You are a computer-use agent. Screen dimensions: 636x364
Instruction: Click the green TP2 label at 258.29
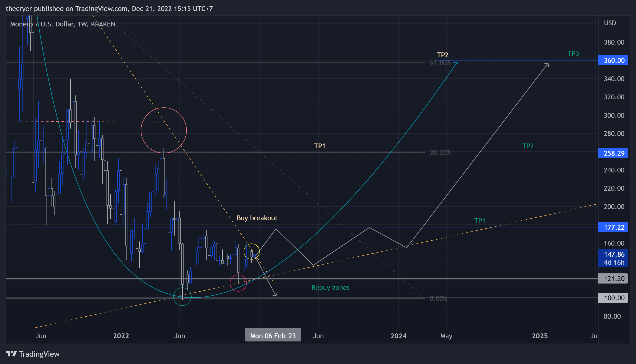[x=528, y=146]
